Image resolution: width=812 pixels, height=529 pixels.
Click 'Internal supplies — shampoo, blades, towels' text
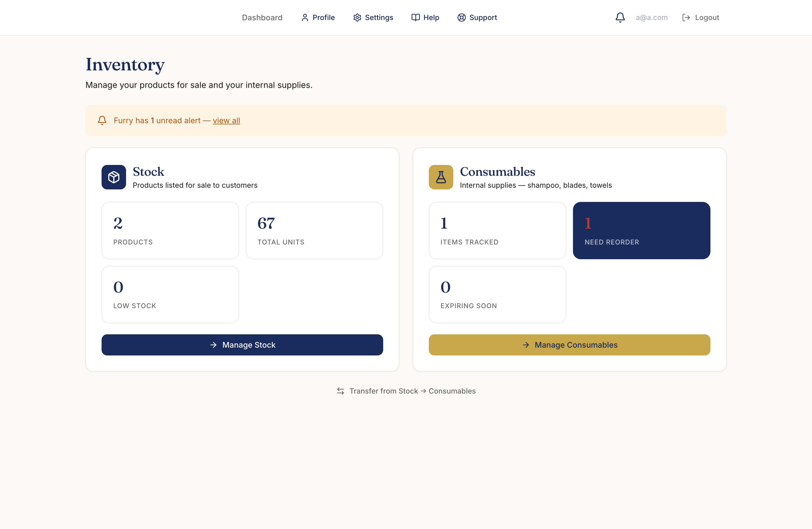[x=536, y=185]
